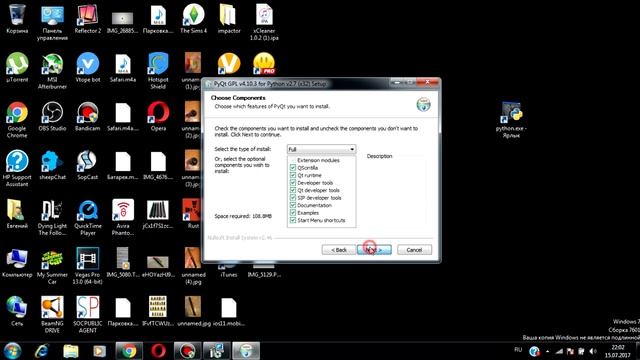Viewport: 640px width, 360px height.
Task: Open QuickTime Player shortcut
Action: pos(87,218)
